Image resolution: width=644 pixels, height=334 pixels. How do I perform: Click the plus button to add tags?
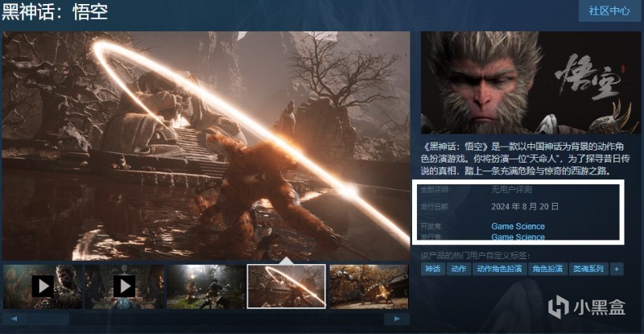(617, 269)
